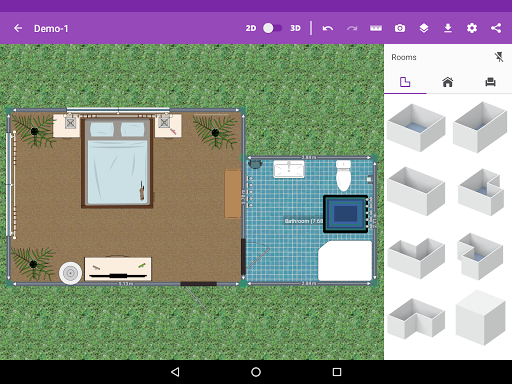Open the furniture sofa tab
This screenshot has width=512, height=384.
[490, 82]
